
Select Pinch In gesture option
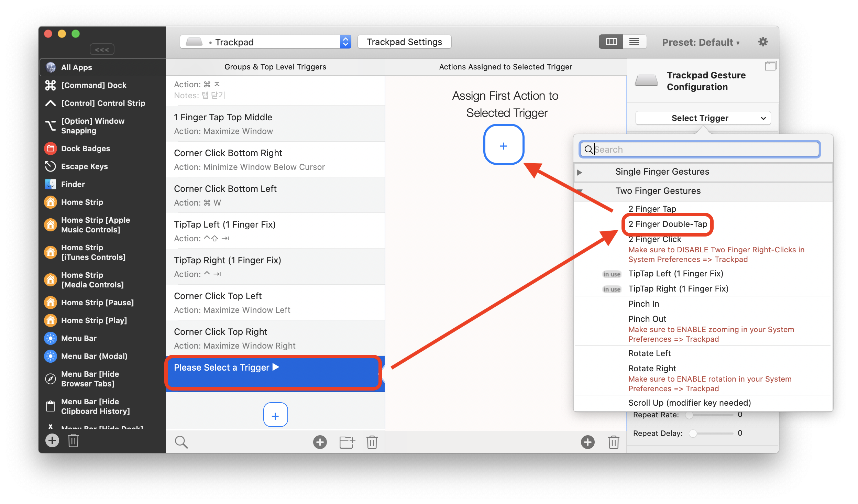[x=643, y=304]
